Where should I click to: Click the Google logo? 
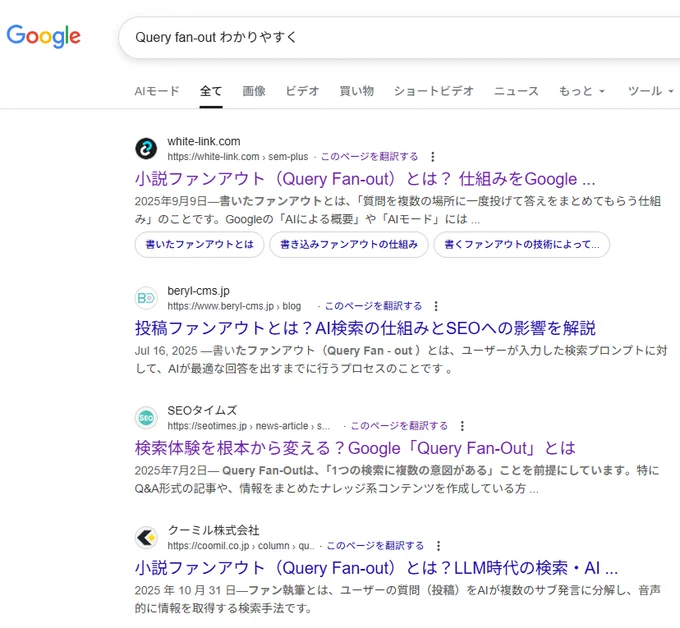coord(43,36)
